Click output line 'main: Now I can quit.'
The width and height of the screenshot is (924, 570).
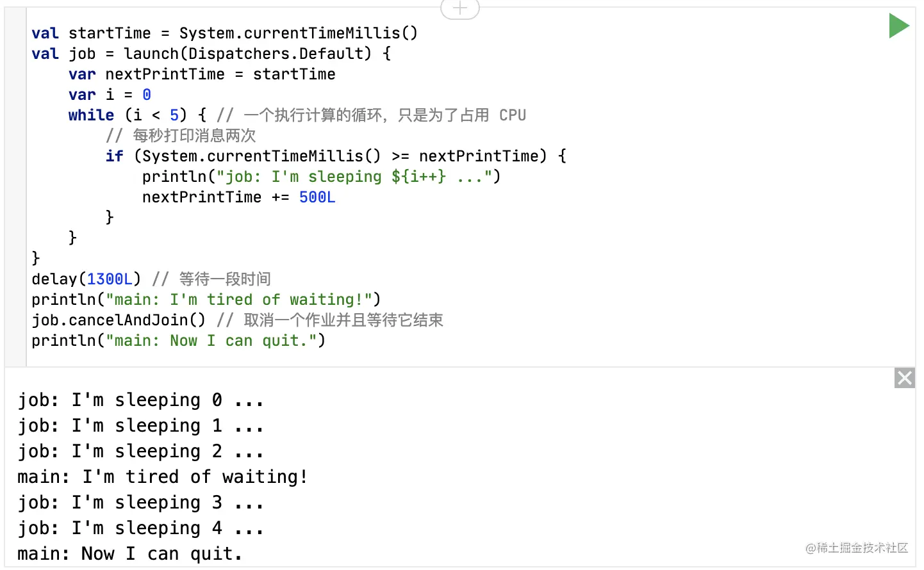click(x=130, y=554)
